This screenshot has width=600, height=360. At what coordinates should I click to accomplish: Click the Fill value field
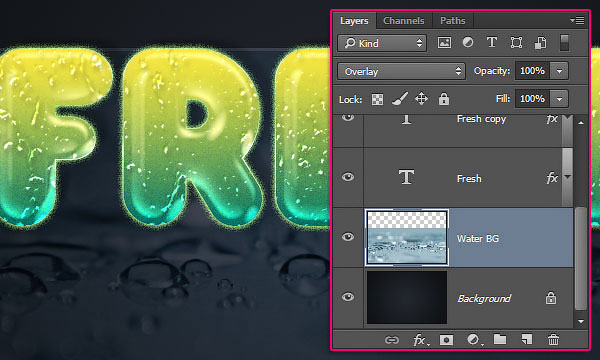pyautogui.click(x=533, y=99)
